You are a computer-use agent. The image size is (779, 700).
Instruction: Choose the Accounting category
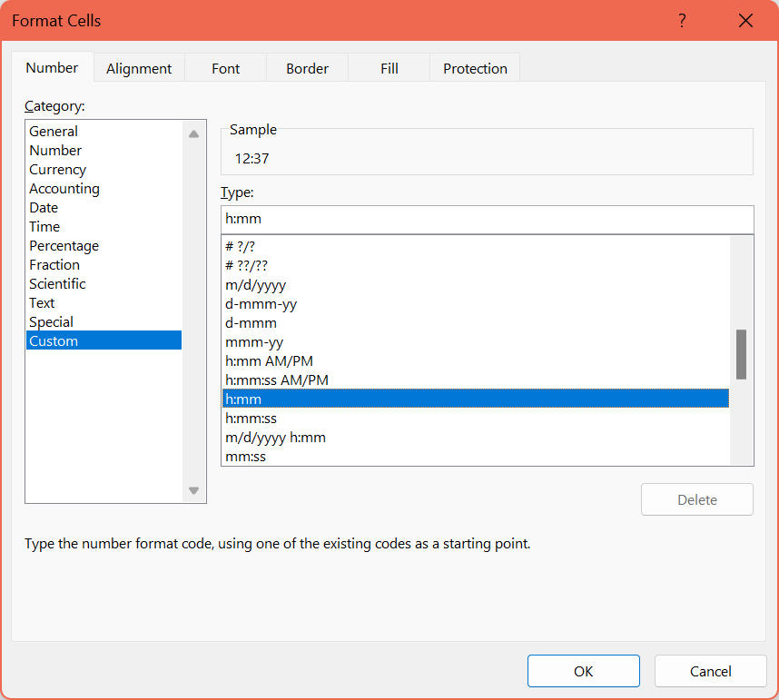64,188
